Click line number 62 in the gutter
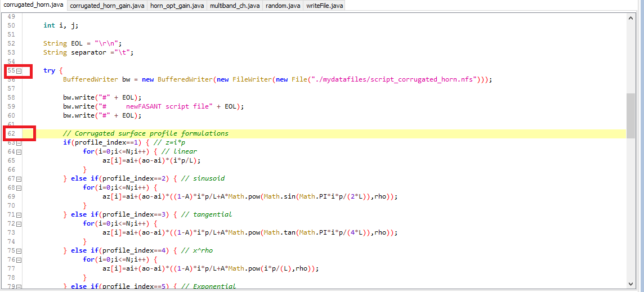 [11, 134]
